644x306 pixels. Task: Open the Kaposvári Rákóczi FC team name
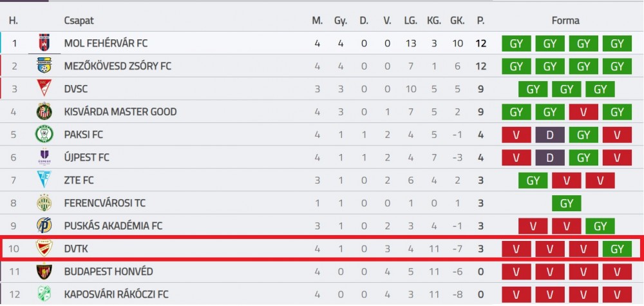click(116, 294)
